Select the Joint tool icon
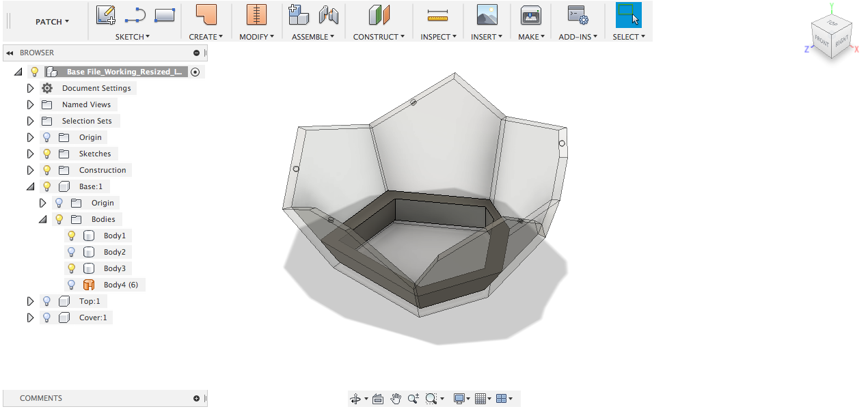This screenshot has width=868, height=409. pyautogui.click(x=329, y=15)
